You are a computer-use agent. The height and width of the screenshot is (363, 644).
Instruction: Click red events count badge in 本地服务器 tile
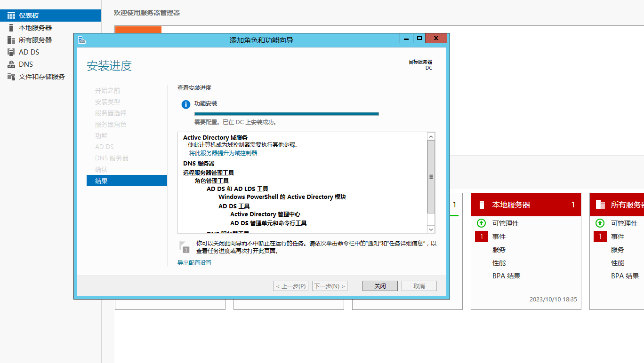pyautogui.click(x=482, y=237)
